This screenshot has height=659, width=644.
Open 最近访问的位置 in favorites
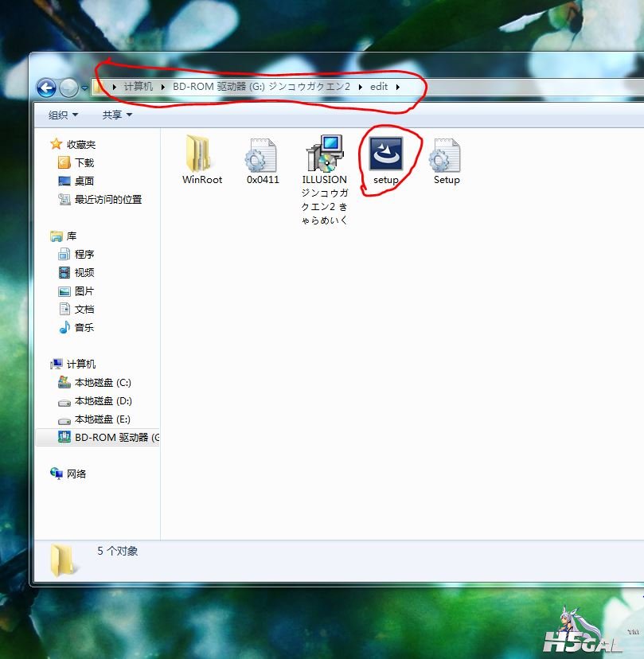(108, 199)
